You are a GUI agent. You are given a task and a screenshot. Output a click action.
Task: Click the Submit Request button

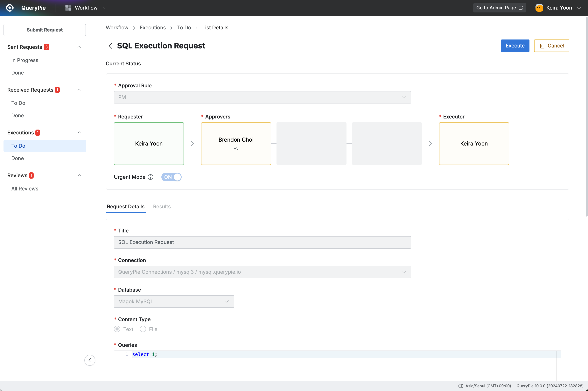45,30
